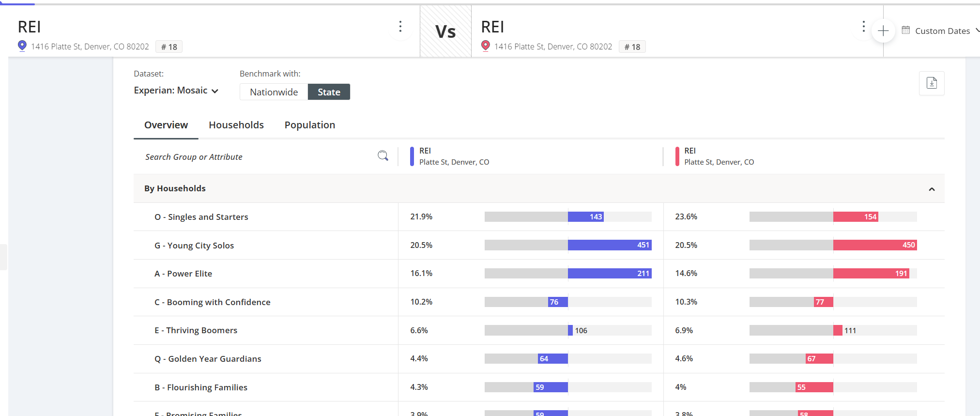This screenshot has height=416, width=980.
Task: Open the Custom Dates dropdown
Action: [x=941, y=31]
